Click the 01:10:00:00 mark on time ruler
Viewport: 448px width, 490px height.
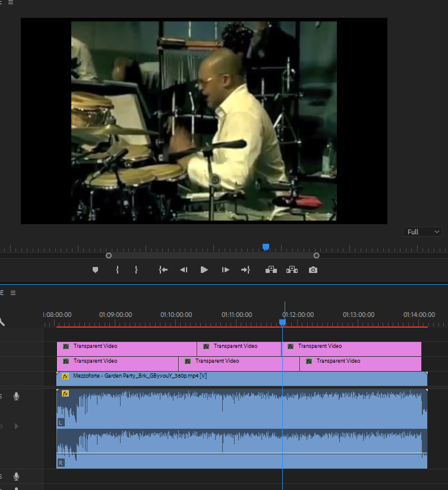[176, 315]
